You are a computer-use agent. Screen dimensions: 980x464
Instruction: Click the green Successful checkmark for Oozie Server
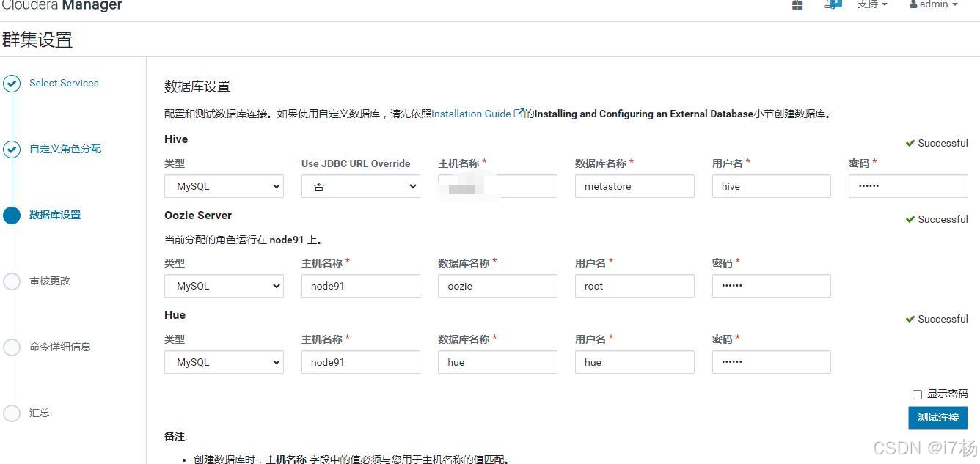910,219
